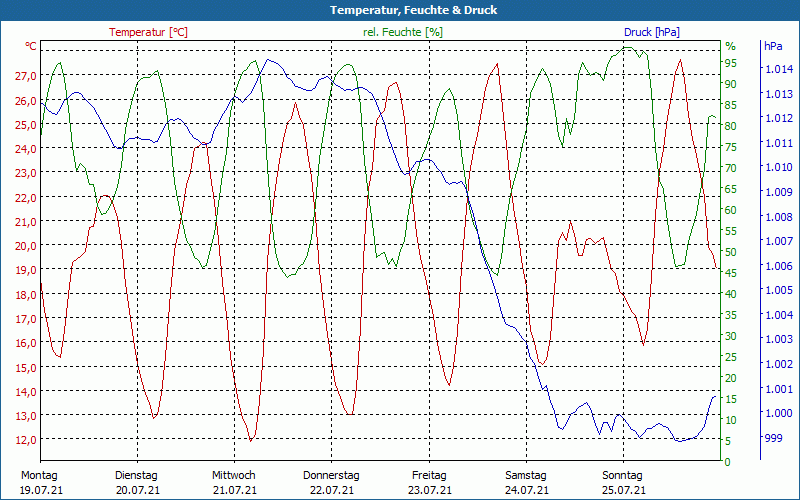Click the "%" unit label on the humidity axis

pos(731,46)
